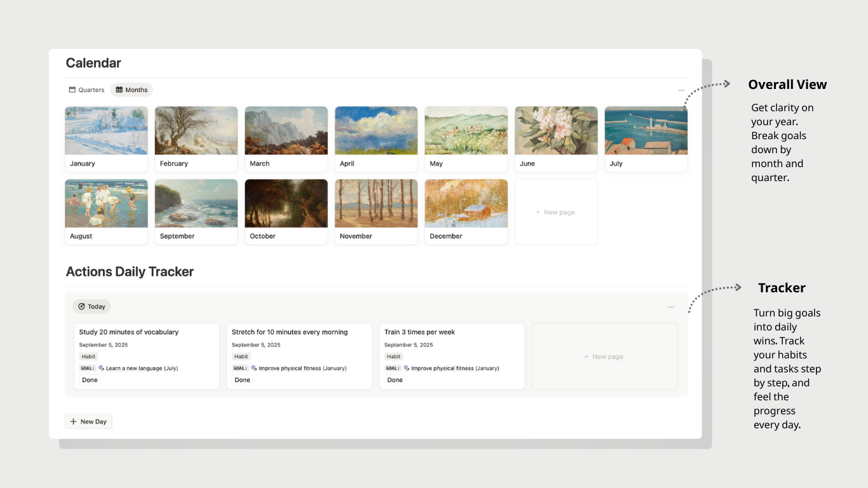Click Done on the vocabulary study card
Image resolution: width=868 pixels, height=488 pixels.
tap(90, 380)
